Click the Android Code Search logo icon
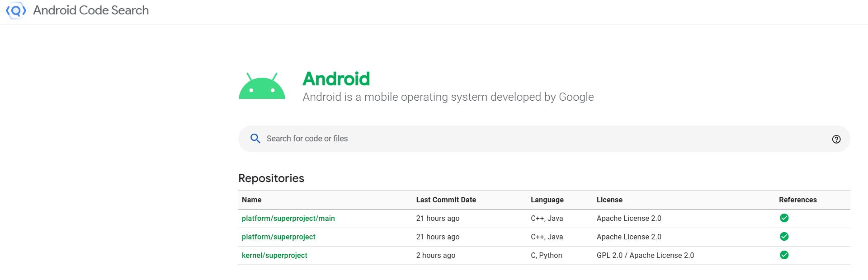This screenshot has height=280, width=868. [x=16, y=10]
